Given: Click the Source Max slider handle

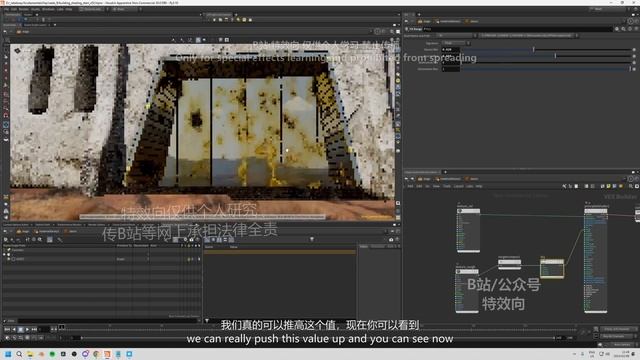Looking at the screenshot, I should (555, 56).
